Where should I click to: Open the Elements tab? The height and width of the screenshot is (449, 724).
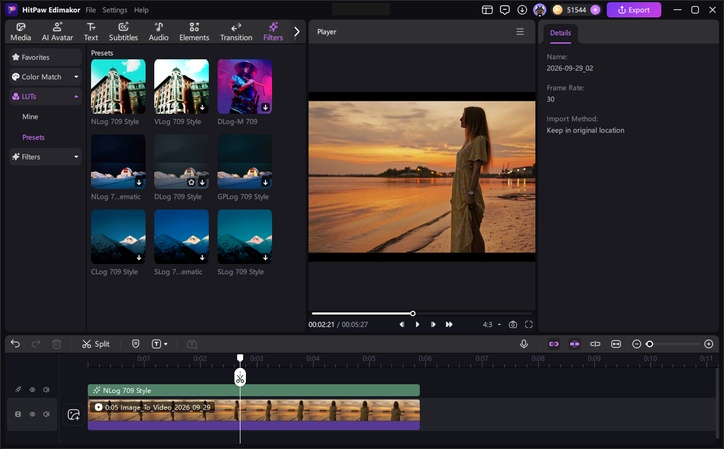(x=194, y=32)
